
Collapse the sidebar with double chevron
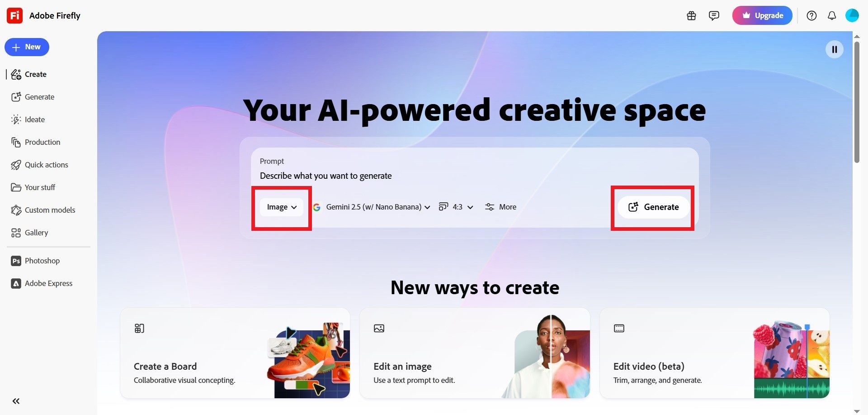16,401
